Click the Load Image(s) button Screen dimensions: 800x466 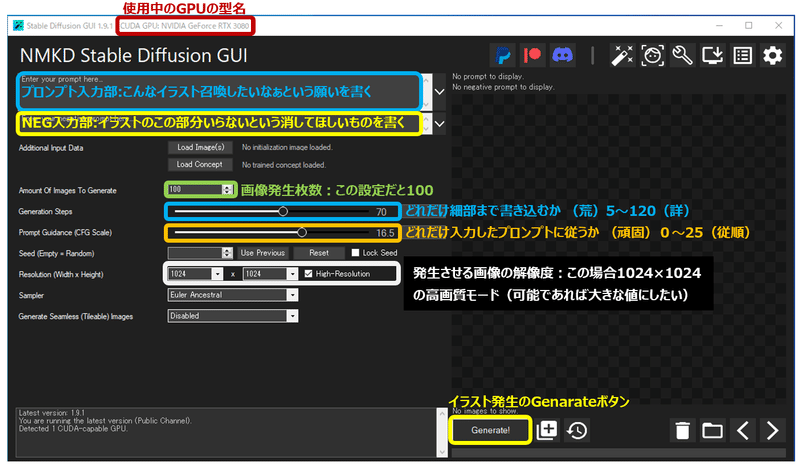coord(201,148)
